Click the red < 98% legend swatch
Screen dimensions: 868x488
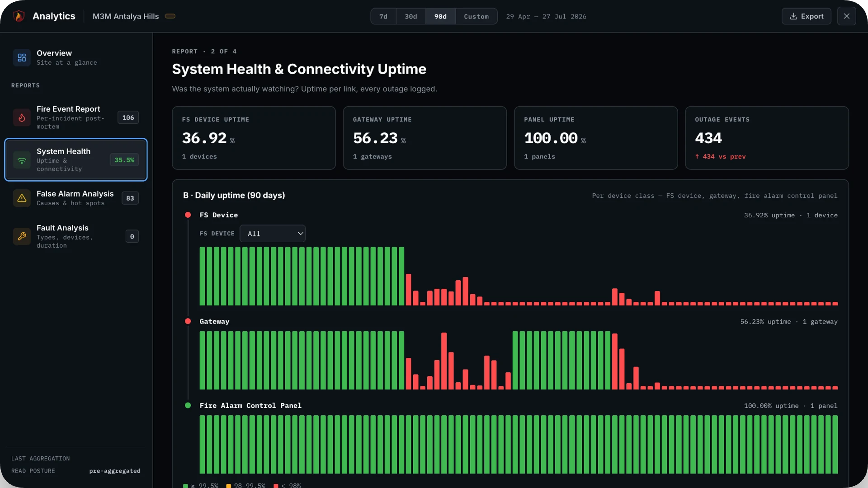(x=276, y=486)
